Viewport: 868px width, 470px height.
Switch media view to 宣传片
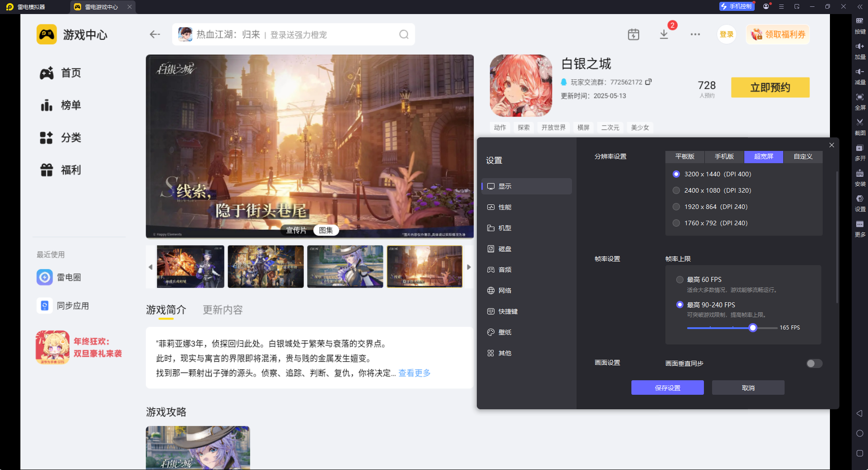[296, 230]
